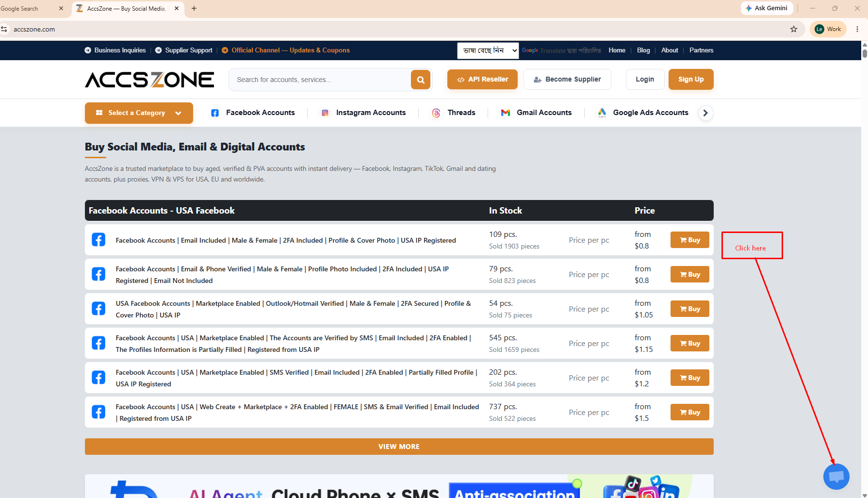Click the bottom promotional banner
868x498 pixels.
pyautogui.click(x=399, y=486)
